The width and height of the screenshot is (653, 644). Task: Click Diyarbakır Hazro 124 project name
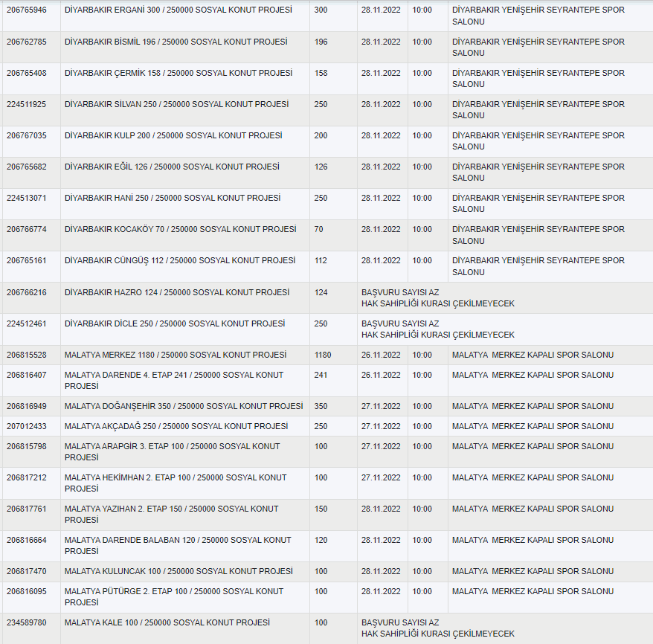click(x=177, y=292)
